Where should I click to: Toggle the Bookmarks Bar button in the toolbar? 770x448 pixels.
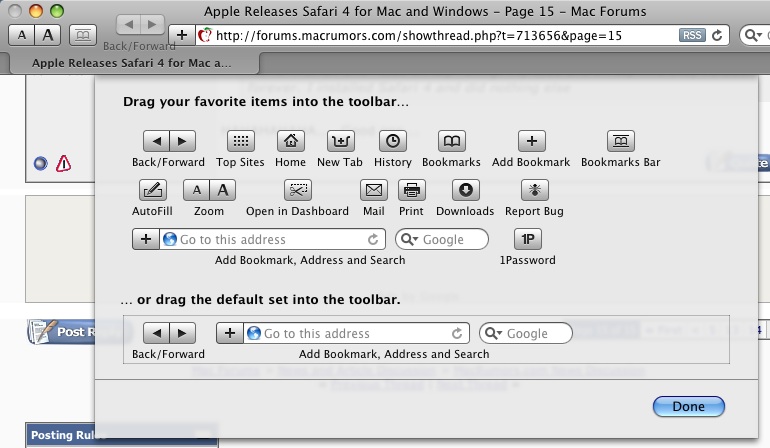83,35
